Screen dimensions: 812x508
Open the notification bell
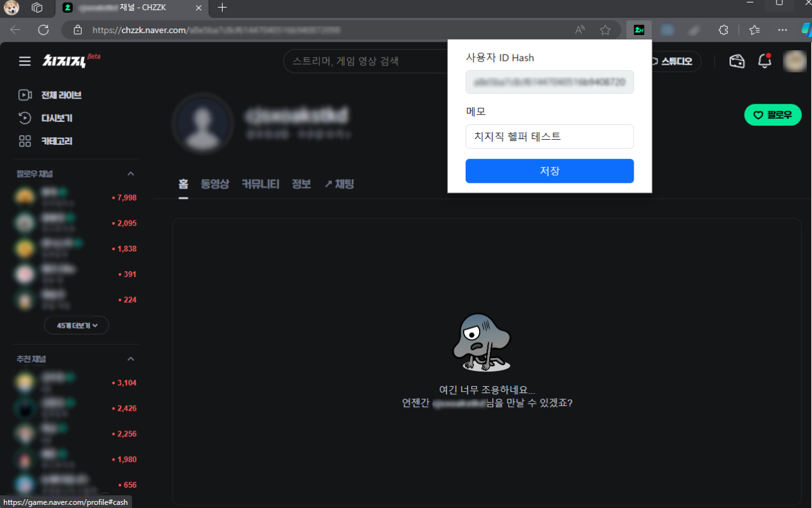click(764, 61)
